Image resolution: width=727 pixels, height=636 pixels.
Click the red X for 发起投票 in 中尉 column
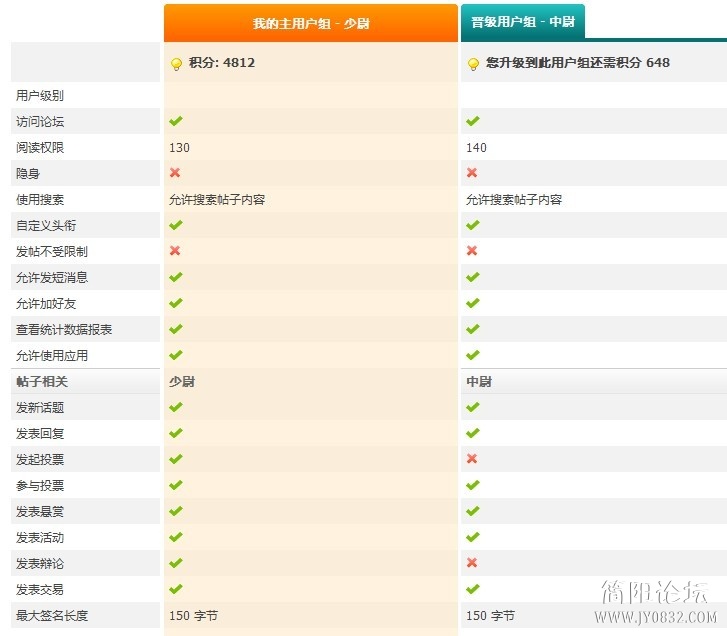[472, 458]
